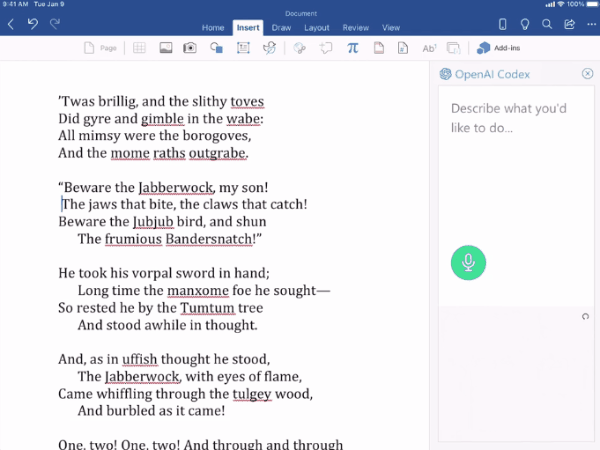The width and height of the screenshot is (600, 450).
Task: Click the word 'Bandersnatch'
Action: coord(209,239)
